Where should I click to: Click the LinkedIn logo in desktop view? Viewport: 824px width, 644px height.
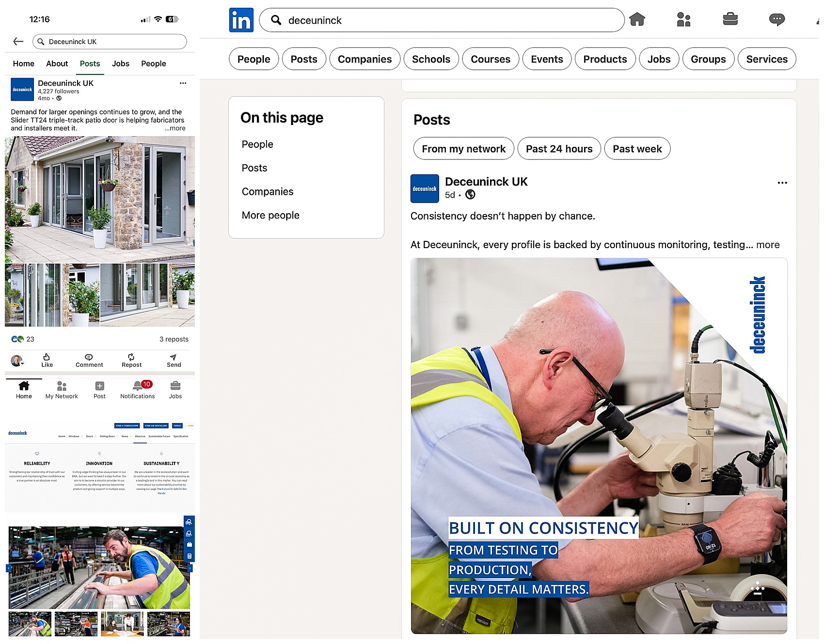tap(241, 20)
